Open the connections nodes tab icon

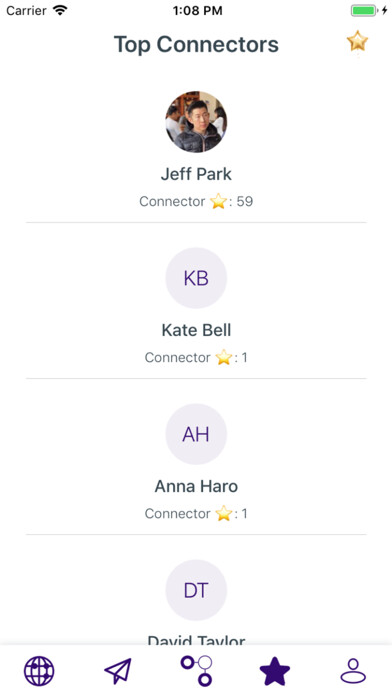pyautogui.click(x=197, y=670)
